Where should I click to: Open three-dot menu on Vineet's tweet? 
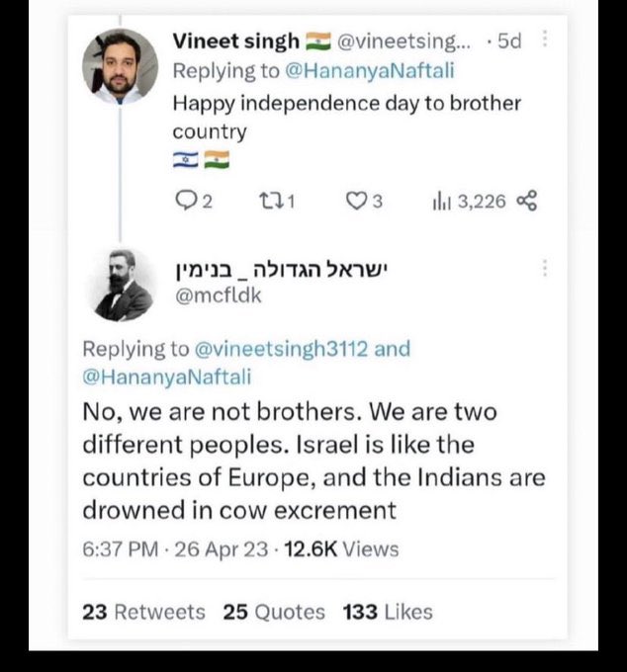click(545, 39)
